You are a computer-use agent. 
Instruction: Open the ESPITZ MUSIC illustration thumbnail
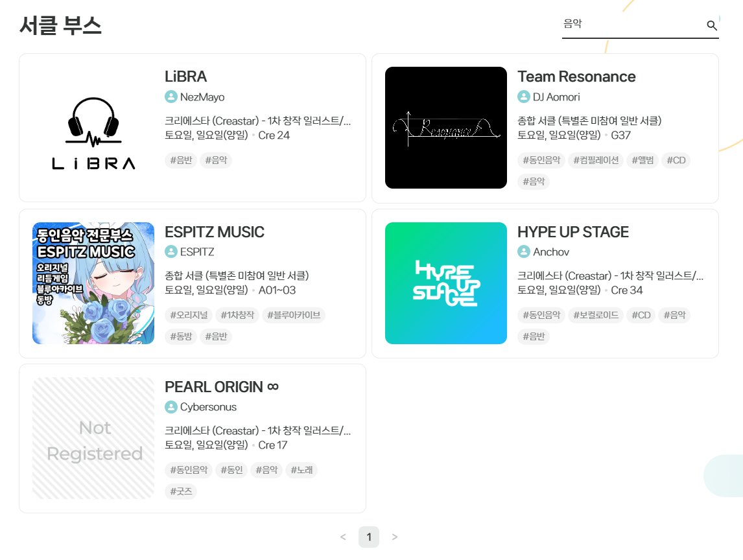pos(93,283)
